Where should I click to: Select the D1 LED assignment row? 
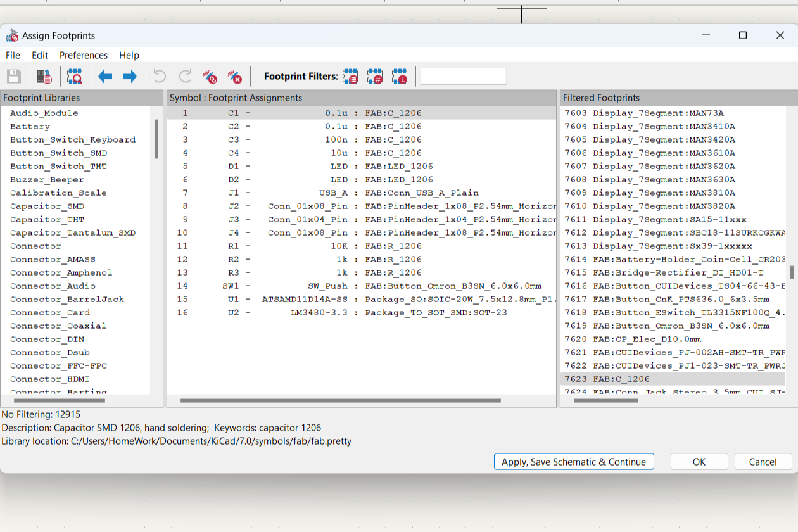click(x=362, y=166)
